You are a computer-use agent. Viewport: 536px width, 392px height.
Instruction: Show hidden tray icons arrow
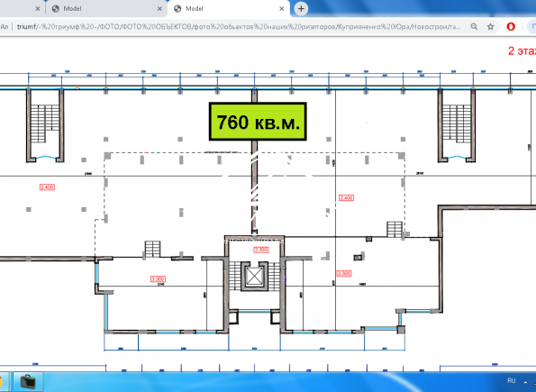(x=525, y=381)
